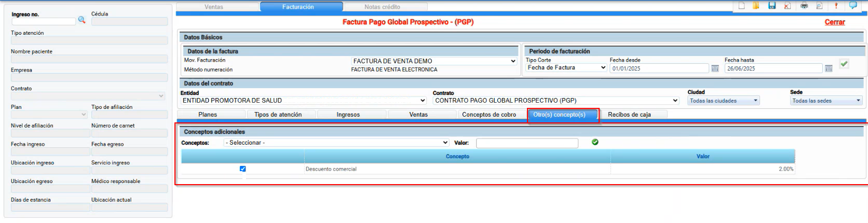The image size is (868, 223).
Task: Open calendar picker for Fecha hasta
Action: pos(829,68)
